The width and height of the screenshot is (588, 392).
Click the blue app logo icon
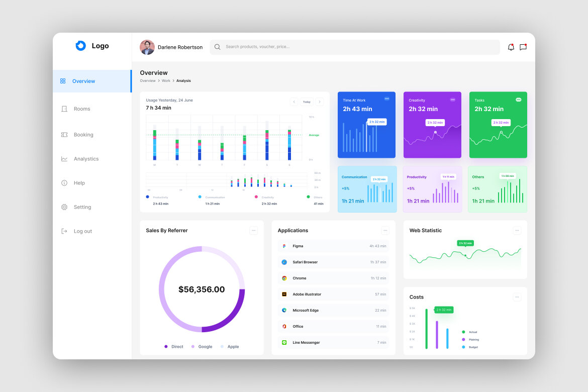coord(80,46)
